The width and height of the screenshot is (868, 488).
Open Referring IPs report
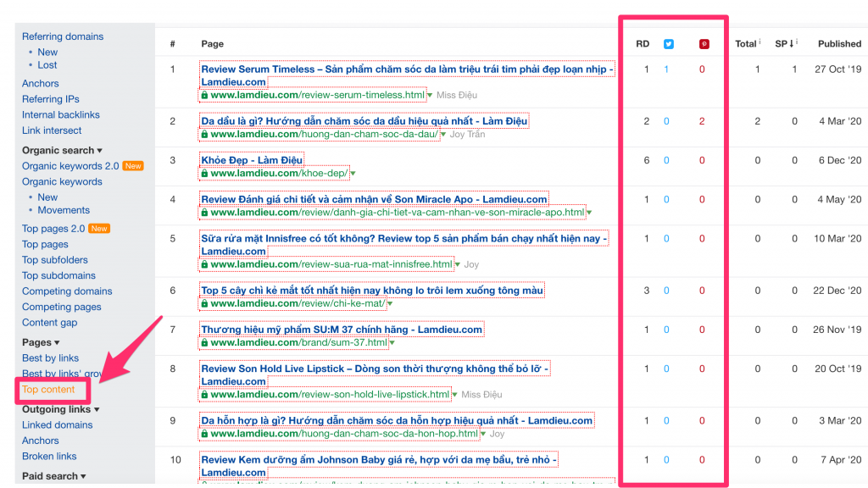tap(50, 99)
